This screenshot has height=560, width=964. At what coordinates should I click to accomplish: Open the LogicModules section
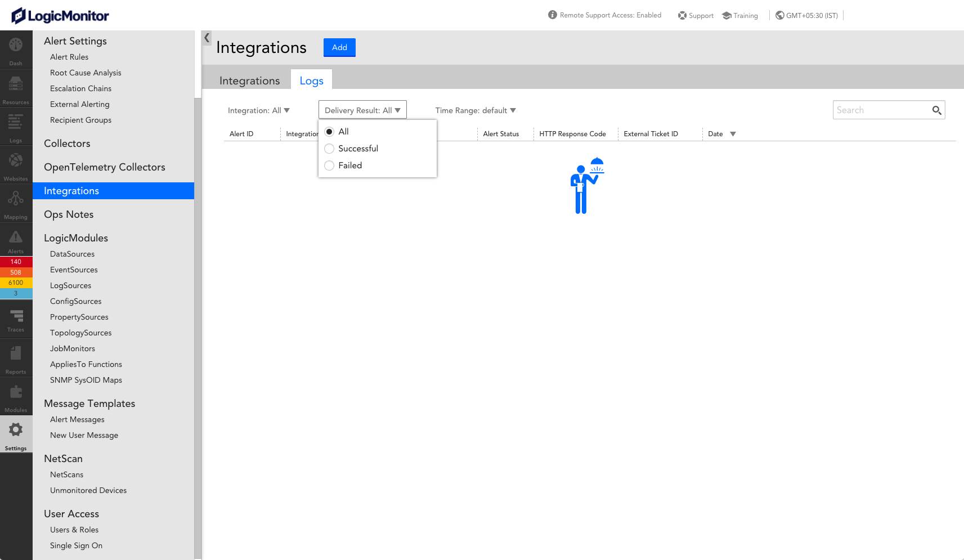[76, 238]
